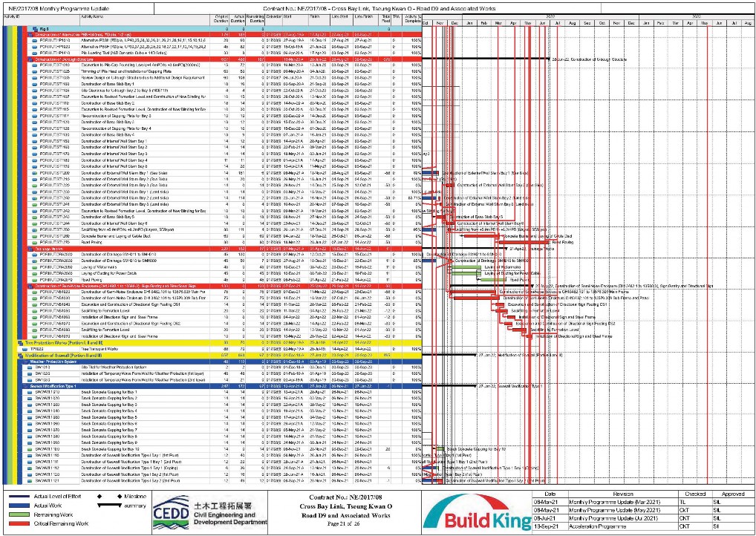756x536 pixels.
Task: Click 'Construction of Internal Wall Stem Bay 3' activity name
Action: click(114, 153)
